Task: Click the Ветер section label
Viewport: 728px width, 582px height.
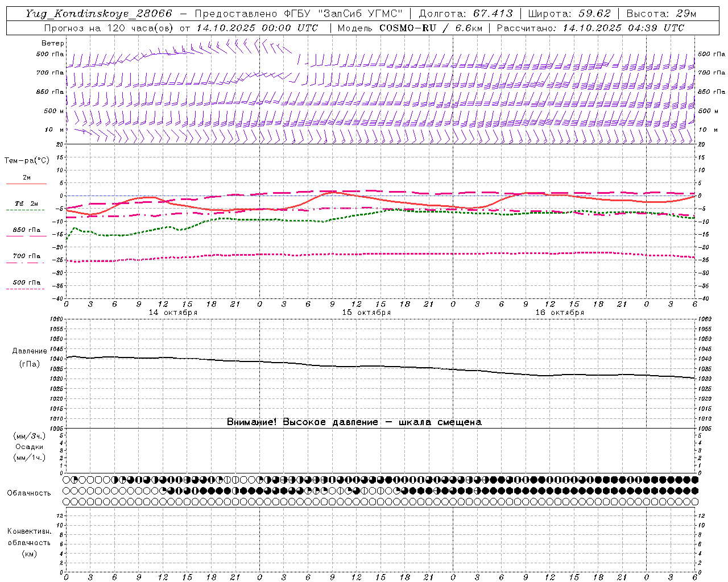Action: point(53,43)
